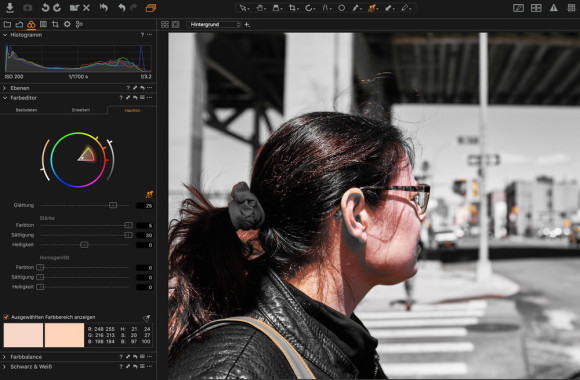Collapse the Farbeditor panel
The width and height of the screenshot is (580, 380).
pyautogui.click(x=5, y=98)
